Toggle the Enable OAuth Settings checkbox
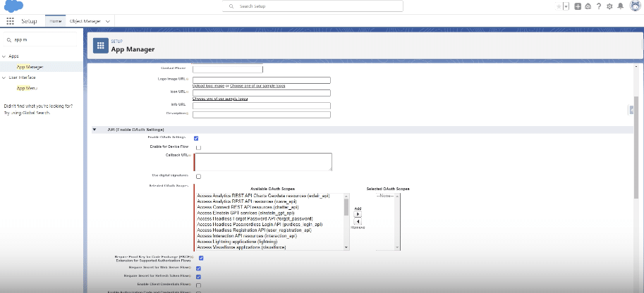 (196, 138)
